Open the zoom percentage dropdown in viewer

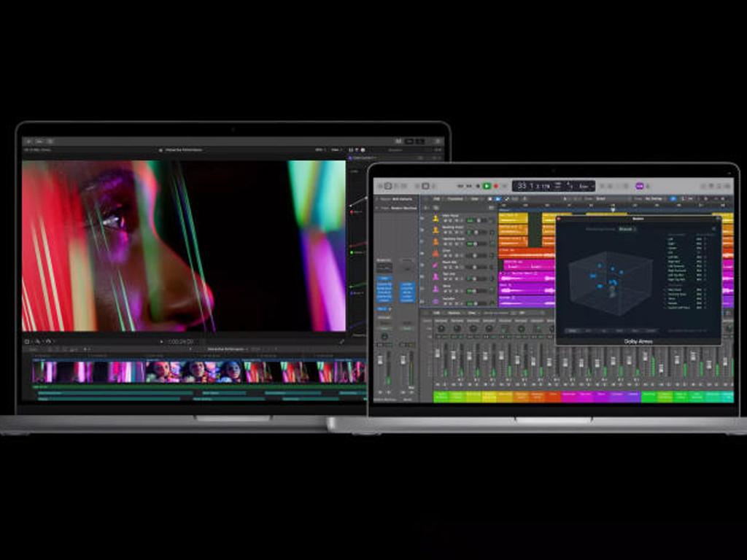320,149
